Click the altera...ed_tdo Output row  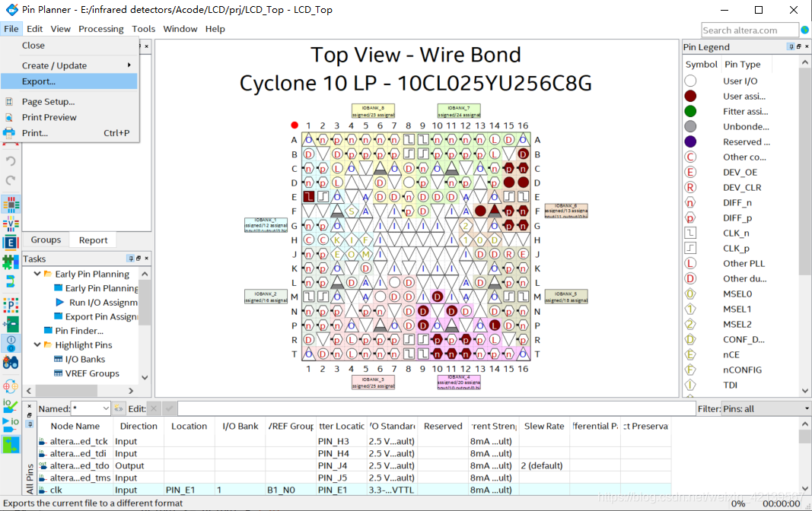(355, 465)
